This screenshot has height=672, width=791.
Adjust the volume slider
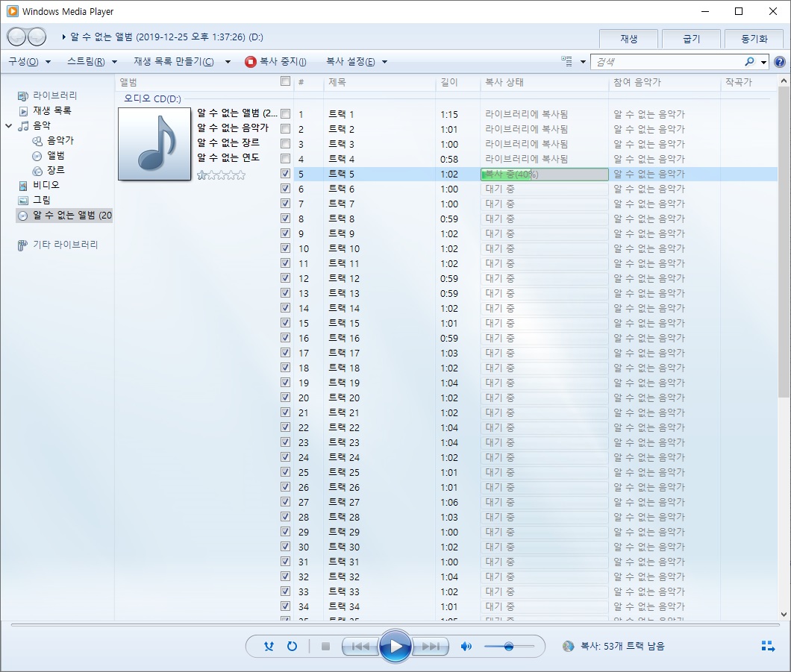(509, 646)
